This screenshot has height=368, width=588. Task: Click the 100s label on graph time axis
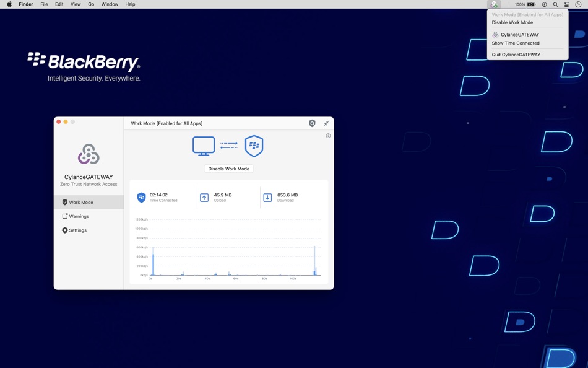[293, 279]
